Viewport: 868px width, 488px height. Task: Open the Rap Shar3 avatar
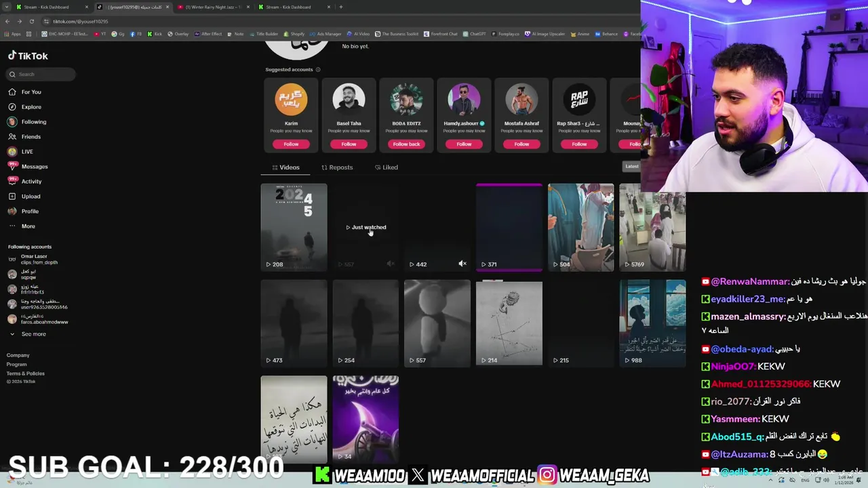click(579, 100)
